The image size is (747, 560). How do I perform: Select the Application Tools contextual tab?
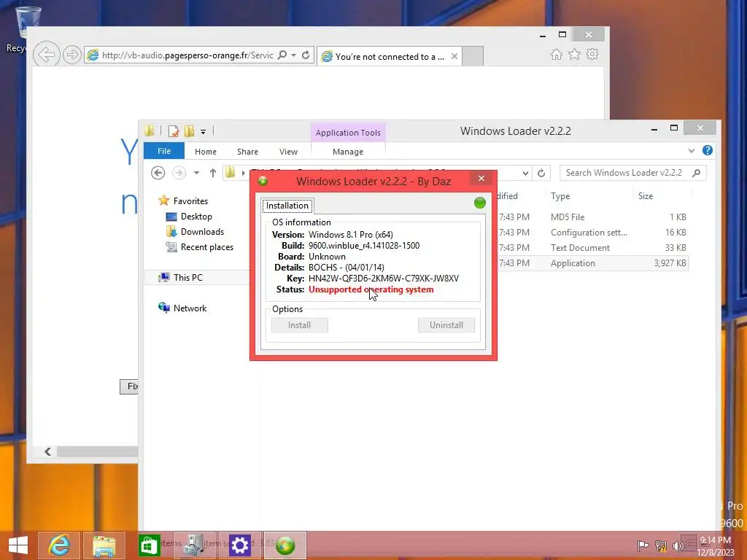click(x=348, y=133)
